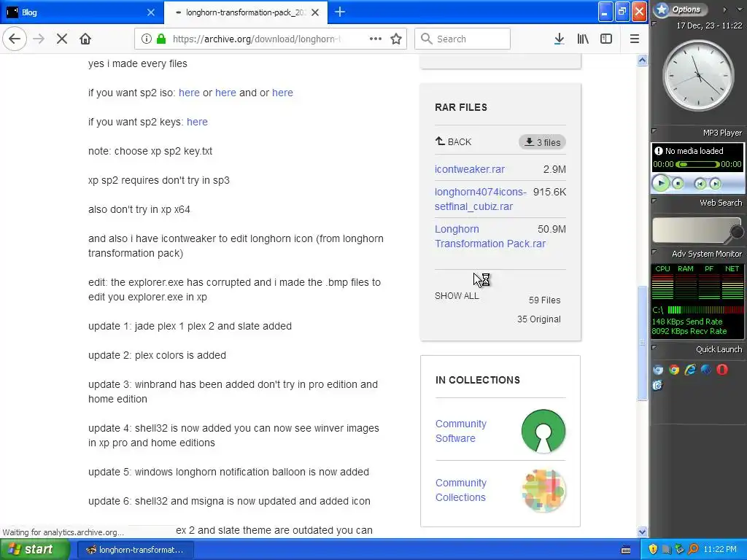Screen dimensions: 747x560
Task: Click the Community Collections colorful thumbnail
Action: click(543, 491)
